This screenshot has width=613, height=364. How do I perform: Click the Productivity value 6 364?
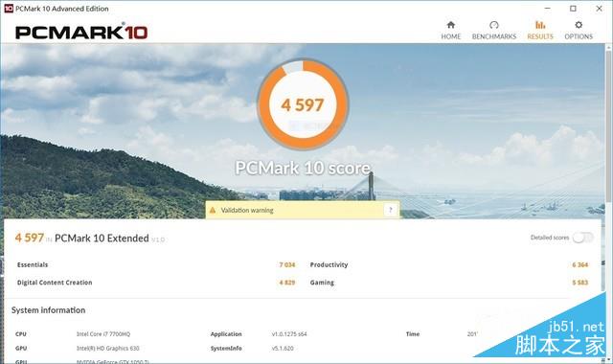(x=580, y=264)
